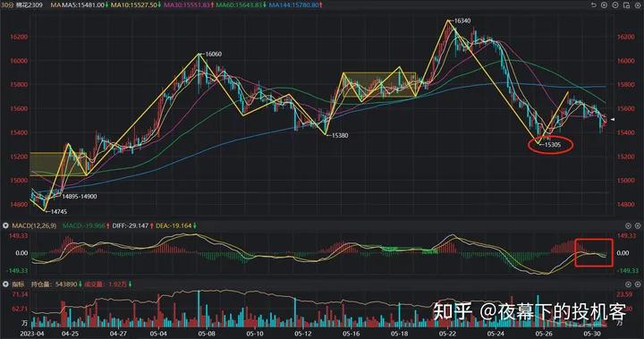Viewport: 644px width, 339px height.
Task: Click 16200 on the left price axis
Action: [x=19, y=37]
